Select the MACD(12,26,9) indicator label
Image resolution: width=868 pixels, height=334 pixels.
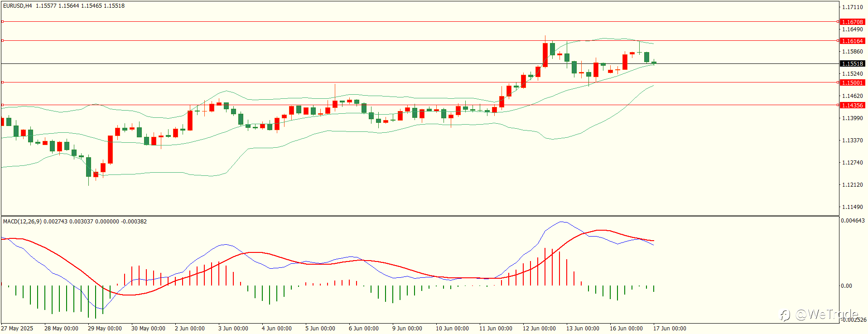(22, 222)
